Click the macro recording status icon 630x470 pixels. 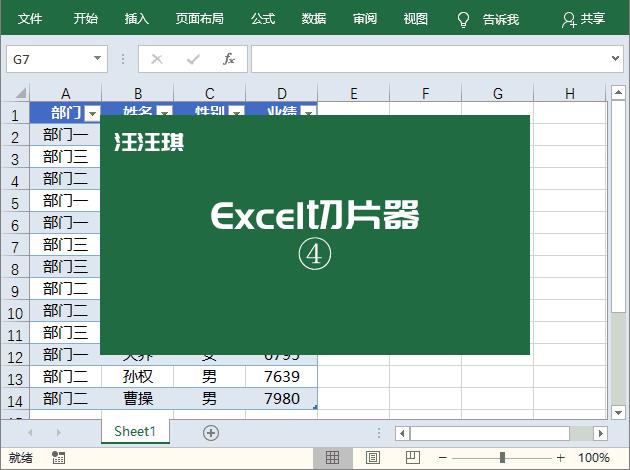pyautogui.click(x=59, y=457)
